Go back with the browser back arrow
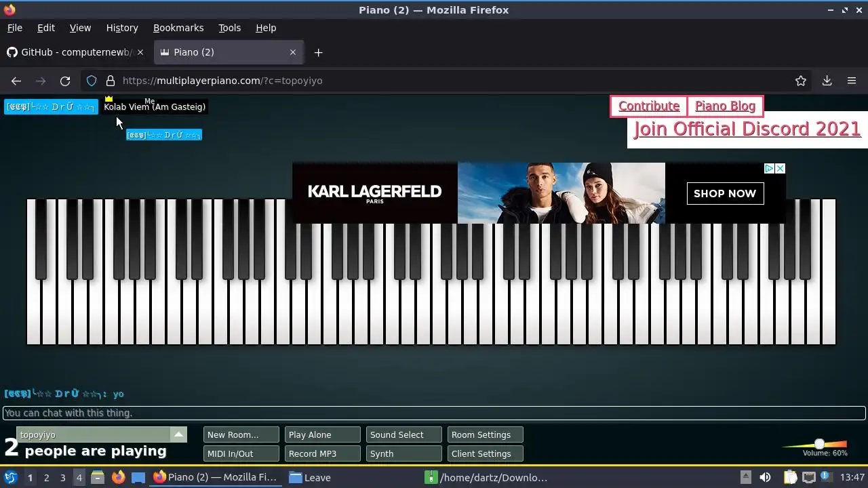The height and width of the screenshot is (488, 868). (x=16, y=81)
